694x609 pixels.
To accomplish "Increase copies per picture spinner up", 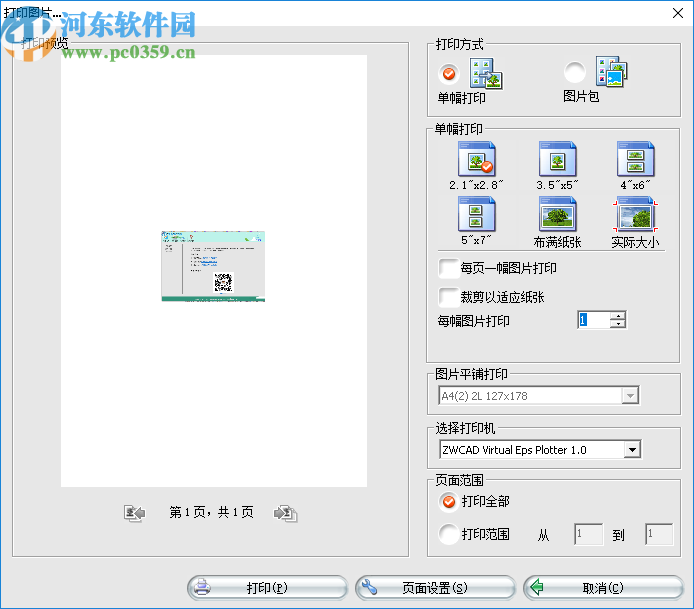I will click(618, 316).
